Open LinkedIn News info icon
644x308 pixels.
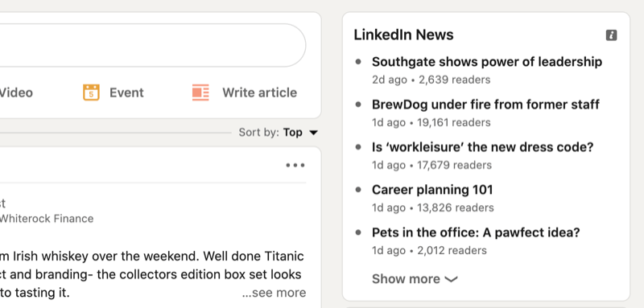click(x=611, y=35)
